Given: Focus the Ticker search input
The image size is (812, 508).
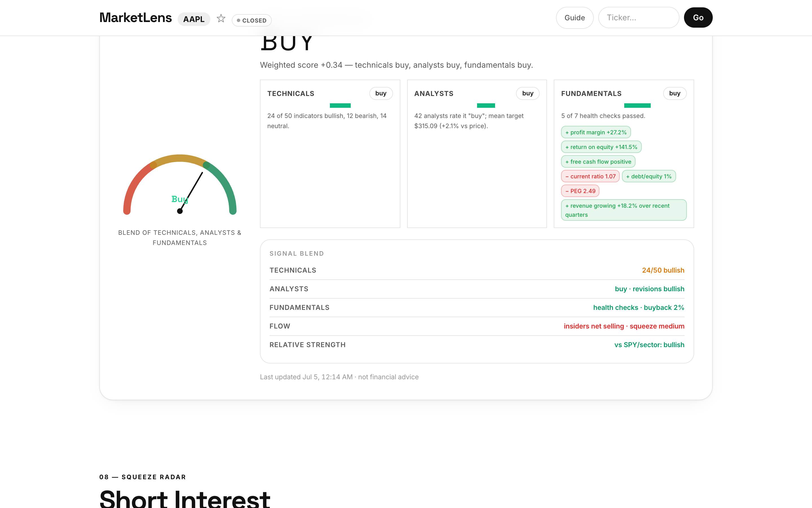Looking at the screenshot, I should [639, 18].
